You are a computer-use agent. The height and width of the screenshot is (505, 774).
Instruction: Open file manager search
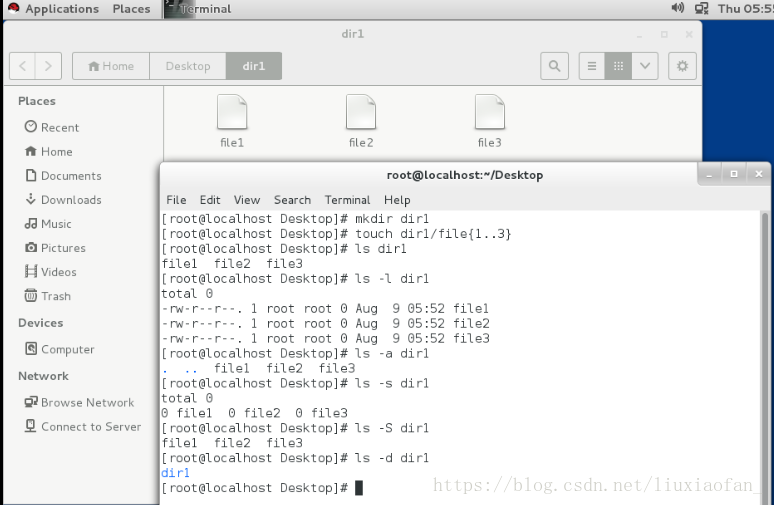tap(554, 66)
